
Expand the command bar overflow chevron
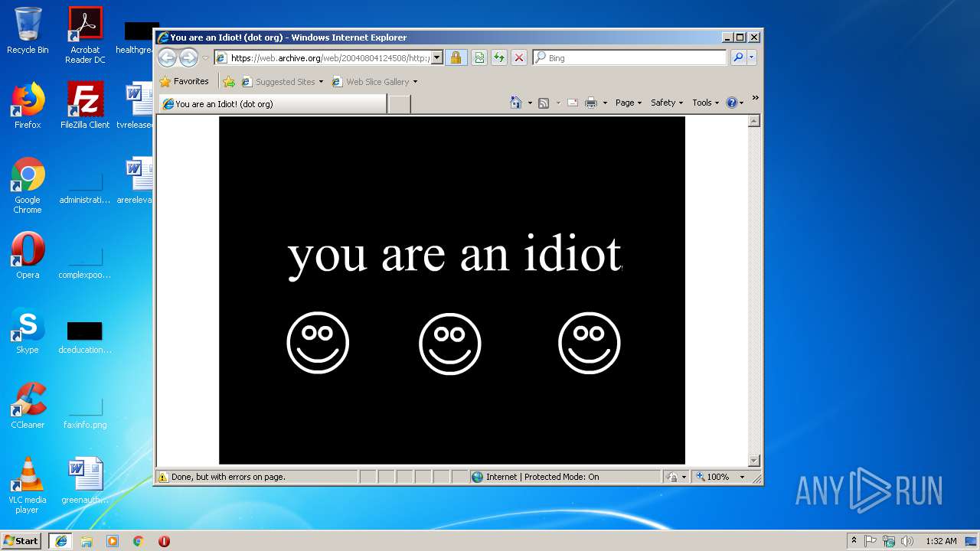coord(756,98)
